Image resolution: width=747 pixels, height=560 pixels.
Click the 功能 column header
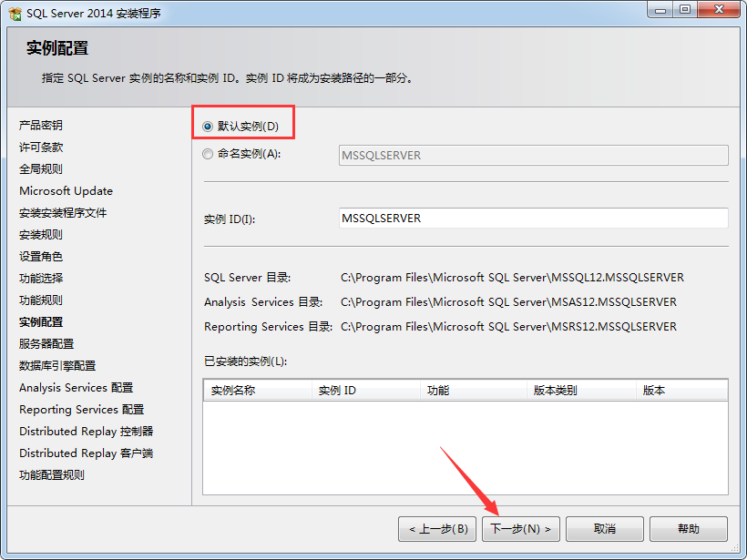[474, 391]
